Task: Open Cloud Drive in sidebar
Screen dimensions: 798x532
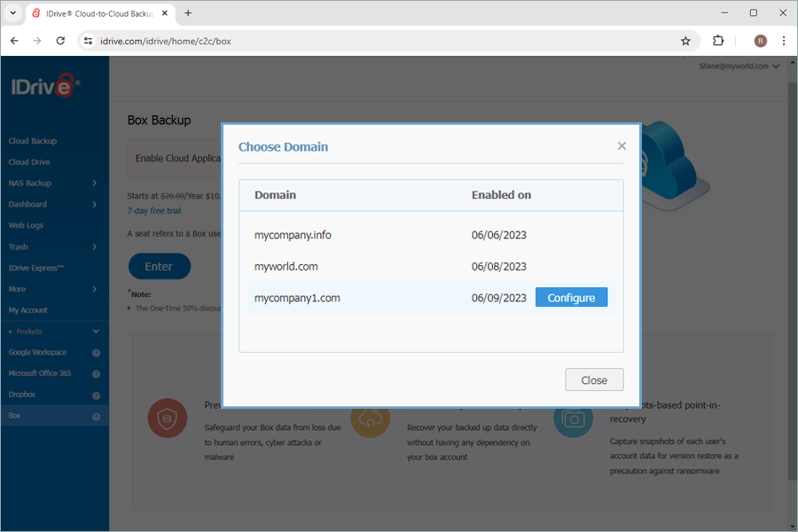Action: 29,162
